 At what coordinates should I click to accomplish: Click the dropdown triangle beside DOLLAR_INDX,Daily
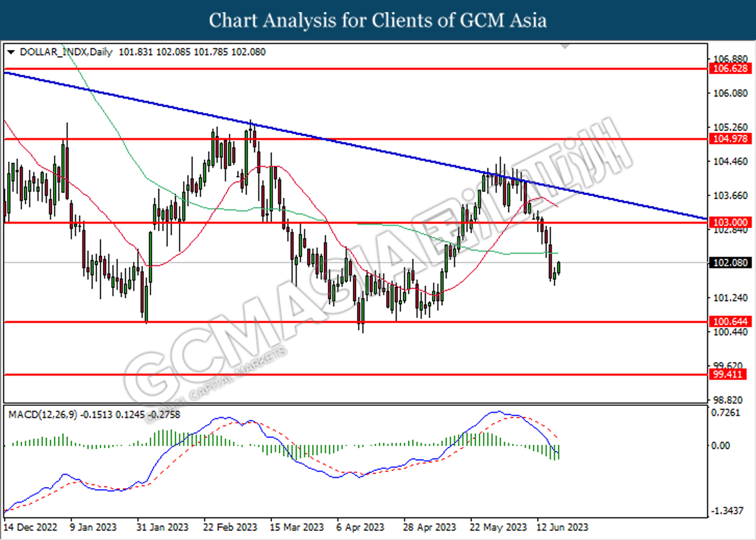tap(11, 52)
